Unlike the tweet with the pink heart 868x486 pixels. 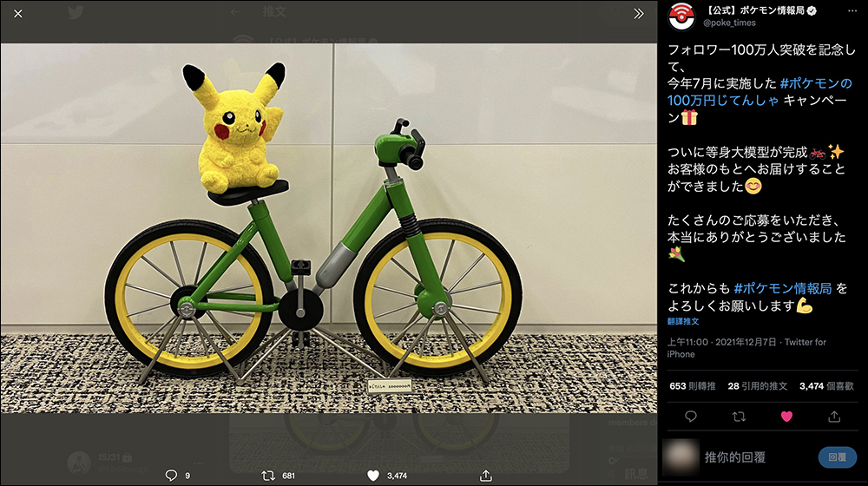click(787, 417)
